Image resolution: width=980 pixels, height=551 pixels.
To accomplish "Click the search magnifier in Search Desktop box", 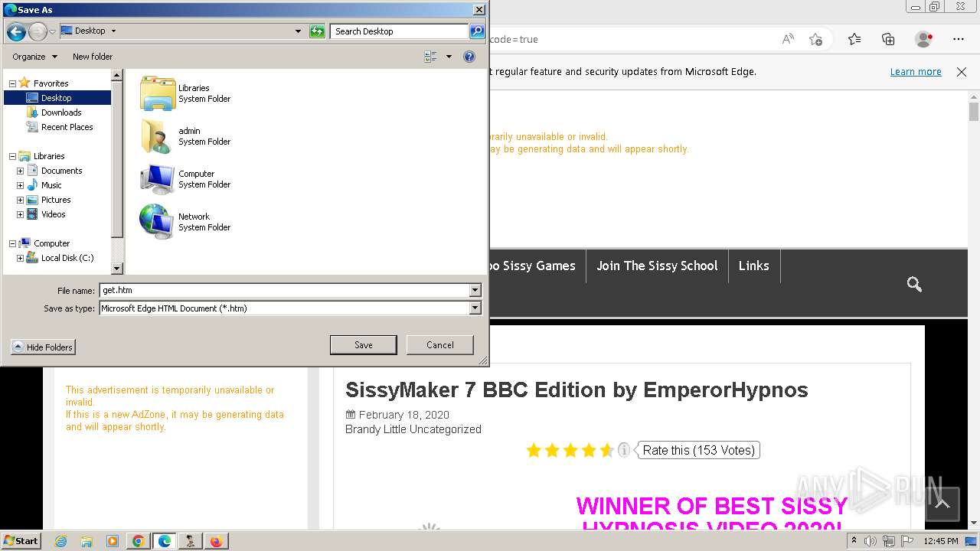I will click(477, 31).
